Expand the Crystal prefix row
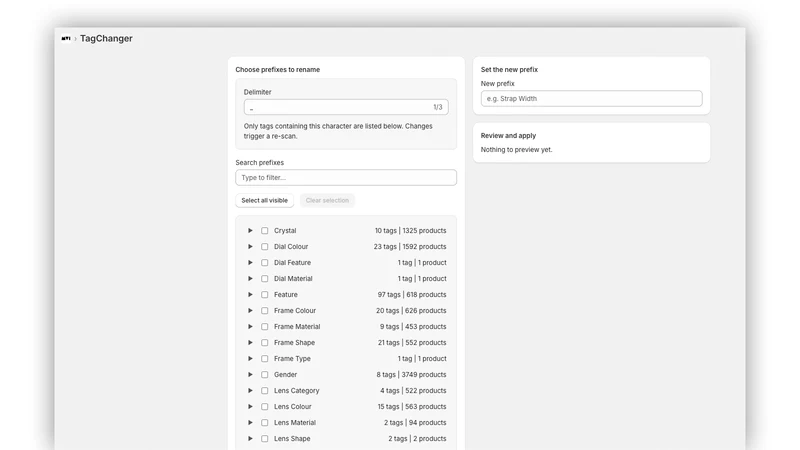 coord(250,231)
